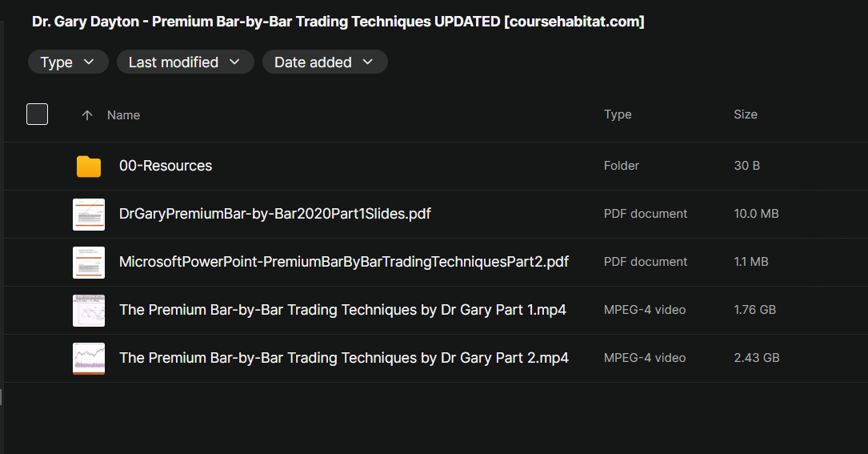Toggle the select-all checkbox in header
868x454 pixels.
coord(38,115)
